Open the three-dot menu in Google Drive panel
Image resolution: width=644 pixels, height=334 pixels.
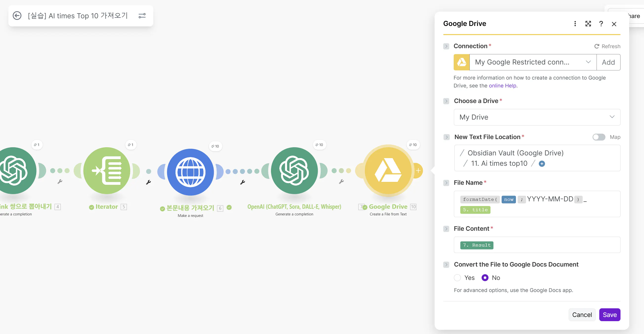coord(575,24)
